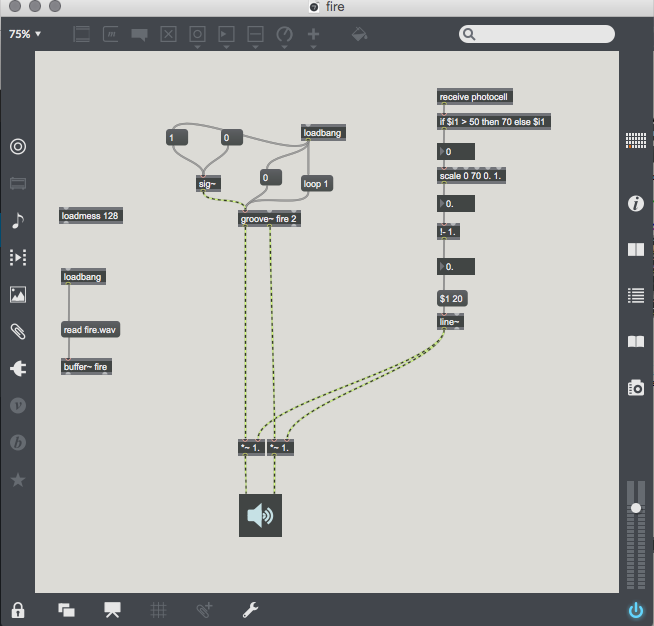Select the groove~ fire 2 object

[269, 219]
